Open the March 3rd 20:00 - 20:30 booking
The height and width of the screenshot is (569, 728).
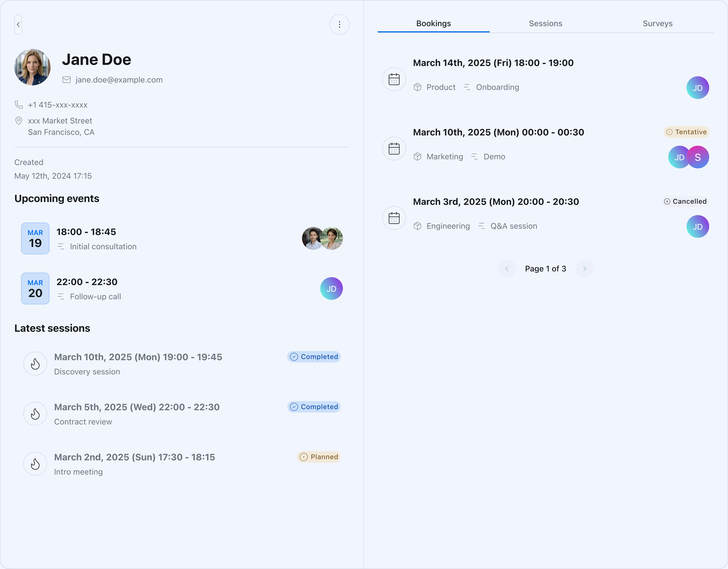pyautogui.click(x=496, y=201)
